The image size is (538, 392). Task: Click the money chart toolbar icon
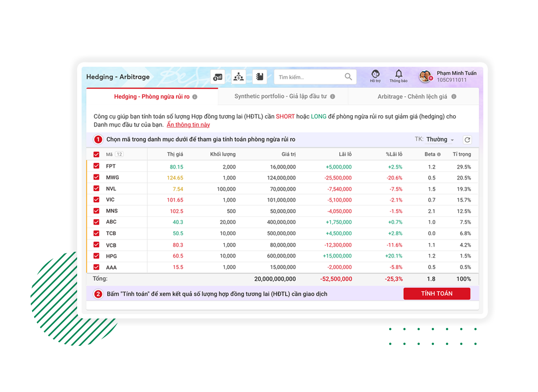tap(217, 77)
